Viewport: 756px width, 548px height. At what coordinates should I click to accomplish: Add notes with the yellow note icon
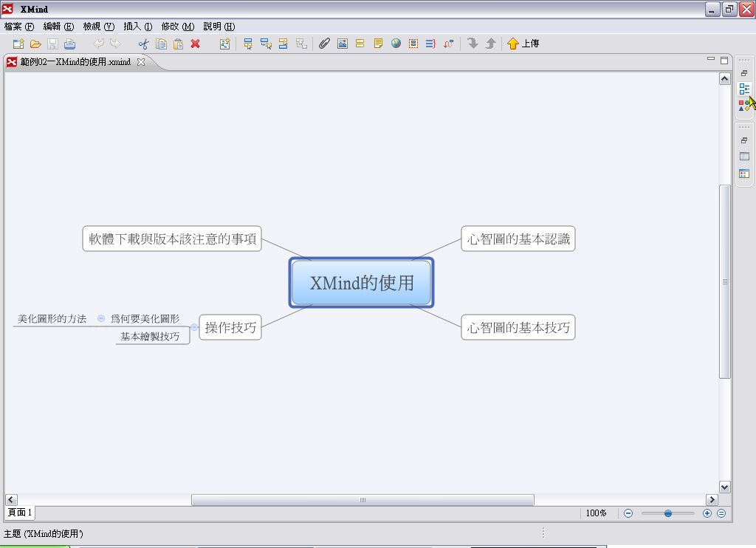[x=378, y=44]
